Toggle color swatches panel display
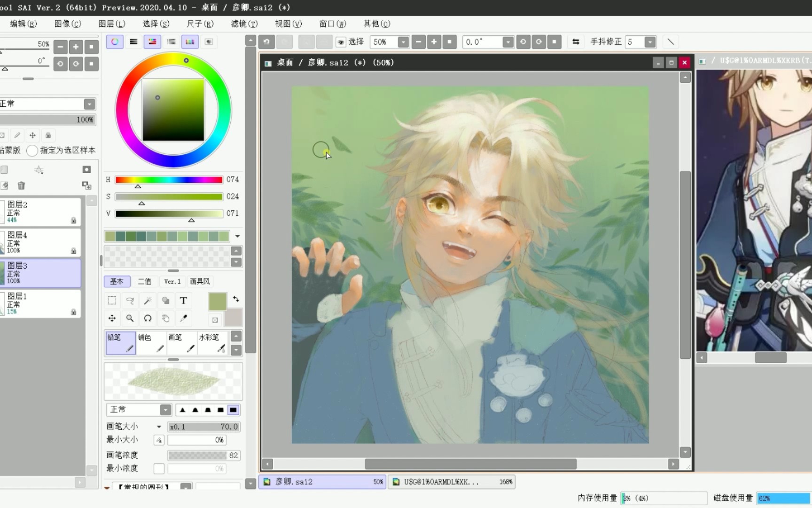This screenshot has height=508, width=812. (190, 42)
